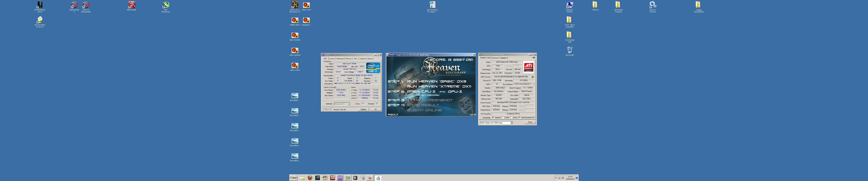
Task: Open Switch to Gaming Mode shortcut
Action: [x=86, y=7]
